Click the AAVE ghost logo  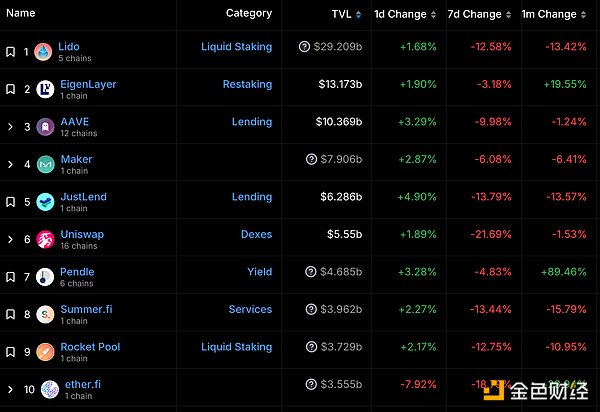(x=45, y=127)
